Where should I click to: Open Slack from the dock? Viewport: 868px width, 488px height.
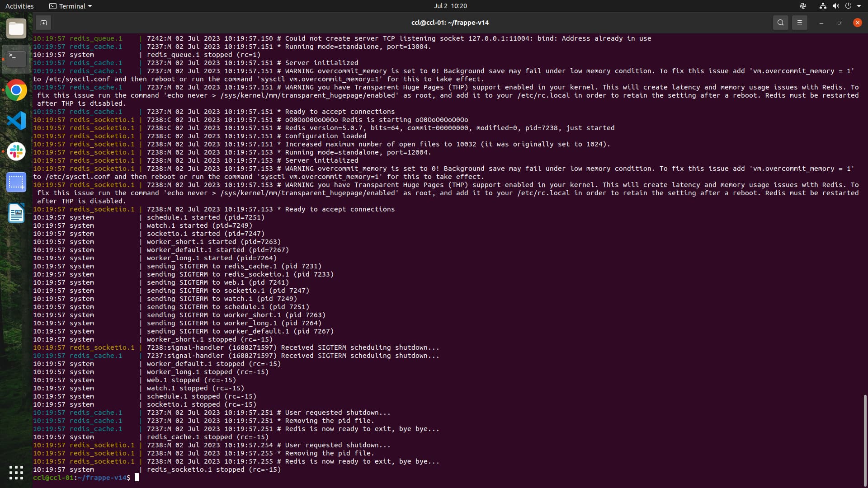[16, 151]
